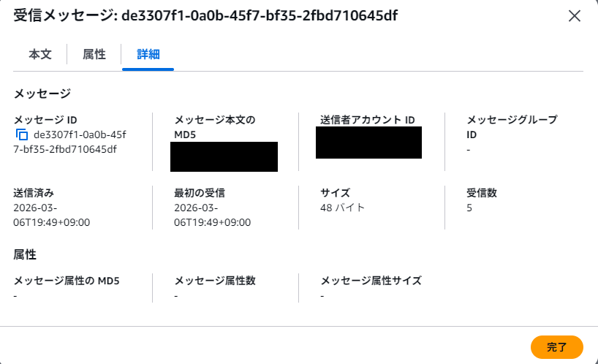This screenshot has width=598, height=364.
Task: Click the 属性 section heading below the timestamps
Action: pos(25,254)
